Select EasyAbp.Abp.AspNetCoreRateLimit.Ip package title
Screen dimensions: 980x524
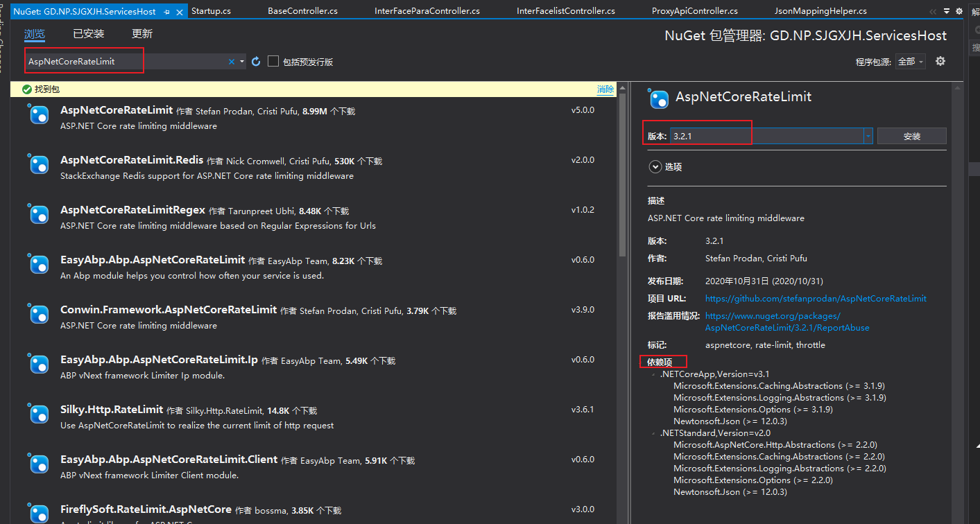click(x=159, y=359)
